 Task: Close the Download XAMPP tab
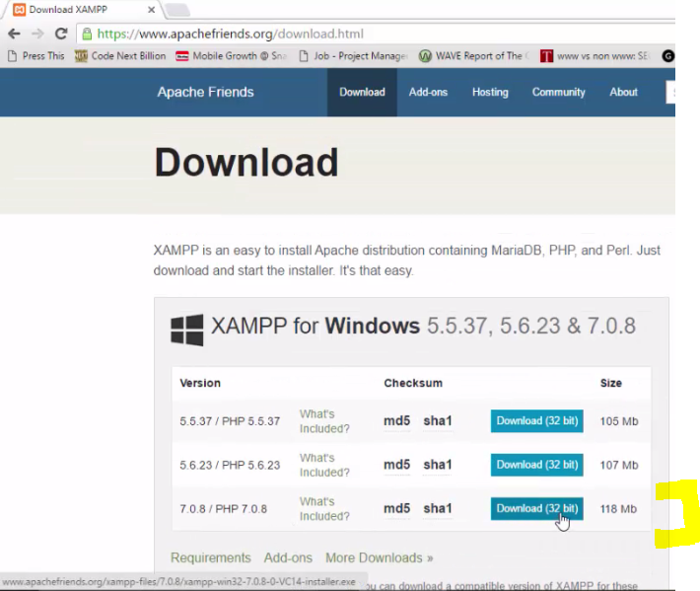(x=152, y=10)
